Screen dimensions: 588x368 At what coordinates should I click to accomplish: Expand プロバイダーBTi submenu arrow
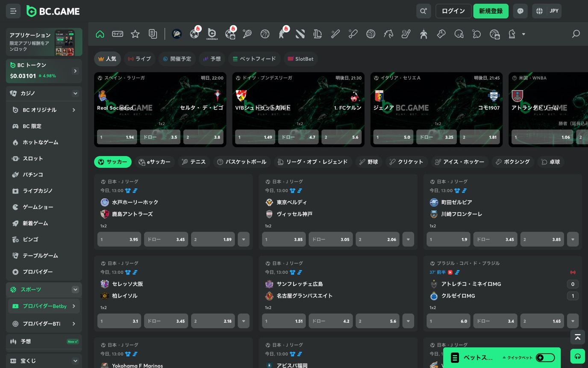click(74, 324)
